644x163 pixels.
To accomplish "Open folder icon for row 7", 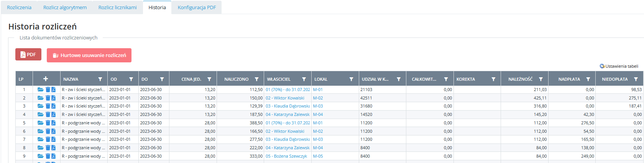I will point(40,139).
